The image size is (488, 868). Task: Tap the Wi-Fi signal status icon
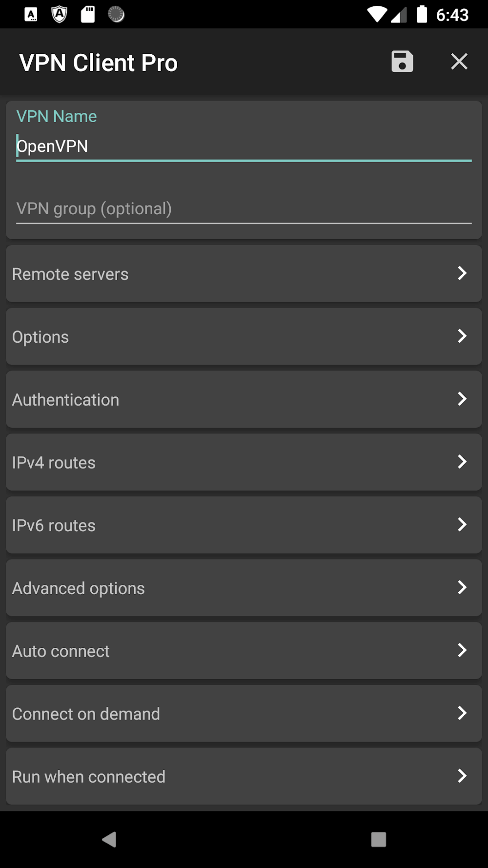click(377, 15)
